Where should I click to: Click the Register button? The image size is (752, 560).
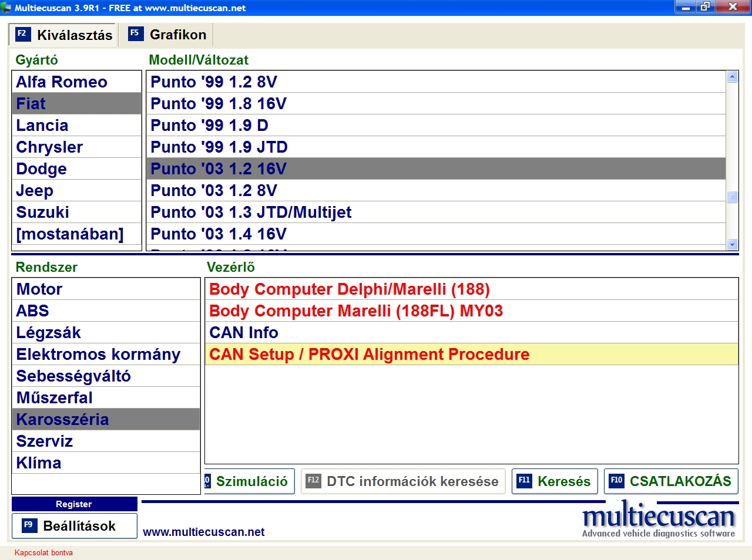(74, 504)
